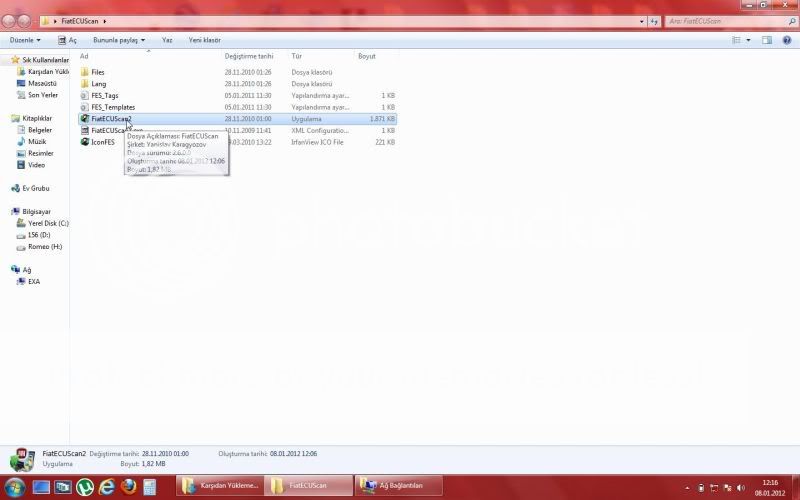Launch Firefox from the taskbar
800x500 pixels.
pos(129,487)
